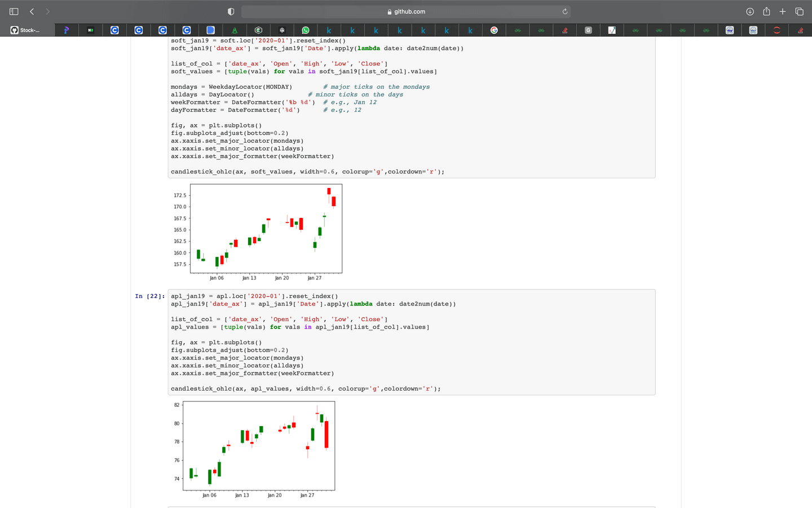The height and width of the screenshot is (508, 812).
Task: Click the '# major ticks on the mondays' comment
Action: 377,87
